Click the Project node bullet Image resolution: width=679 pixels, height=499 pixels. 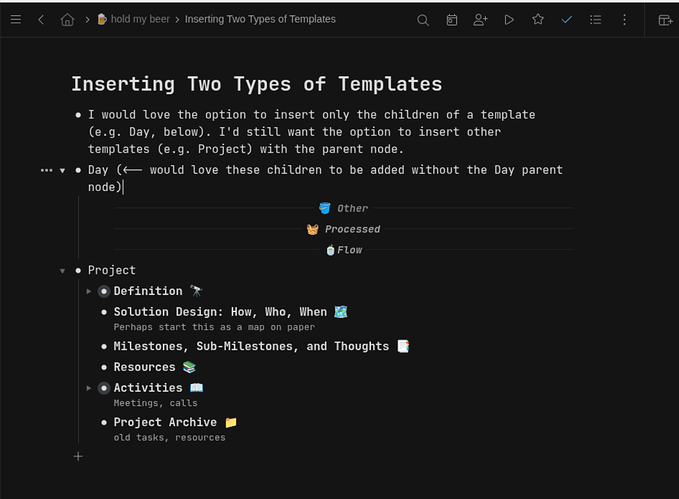click(x=78, y=271)
